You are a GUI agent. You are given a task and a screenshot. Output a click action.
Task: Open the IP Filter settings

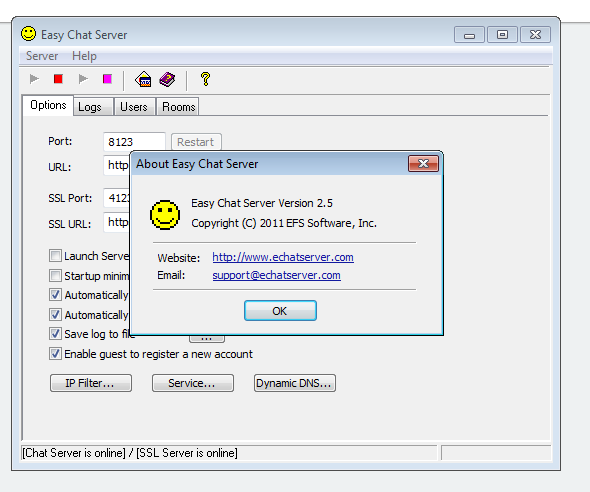point(91,383)
